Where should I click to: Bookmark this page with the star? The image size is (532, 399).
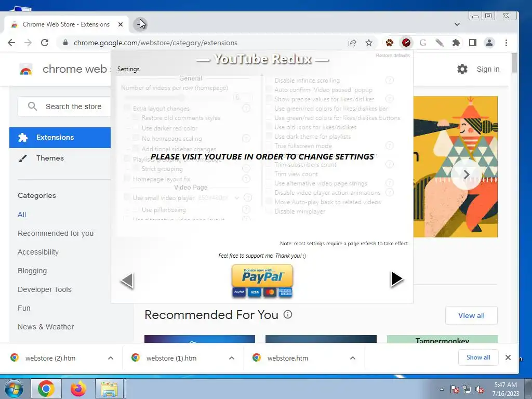click(x=369, y=43)
